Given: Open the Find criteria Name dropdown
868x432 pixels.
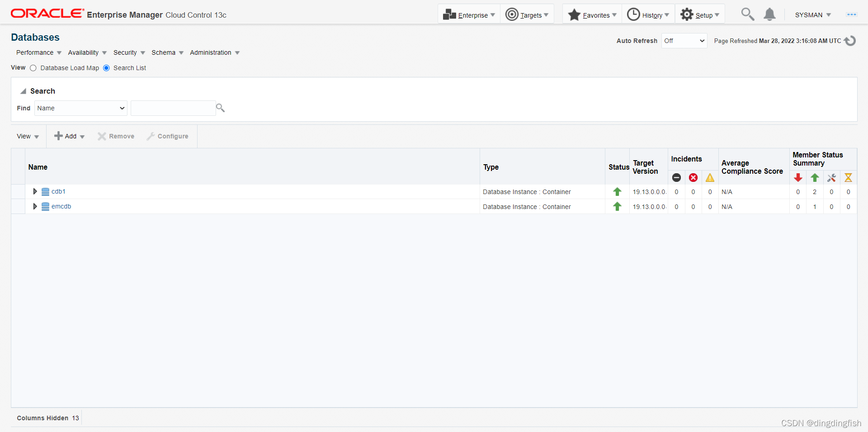Looking at the screenshot, I should tap(81, 108).
